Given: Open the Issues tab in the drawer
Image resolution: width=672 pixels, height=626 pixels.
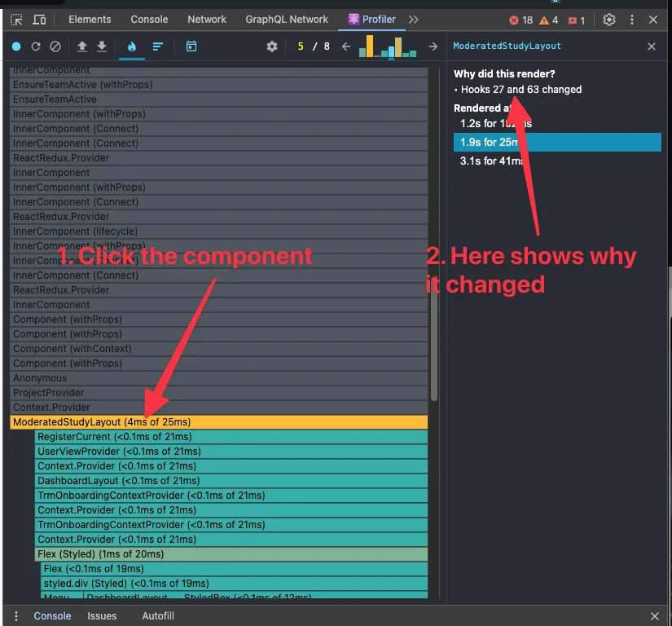Looking at the screenshot, I should point(102,615).
